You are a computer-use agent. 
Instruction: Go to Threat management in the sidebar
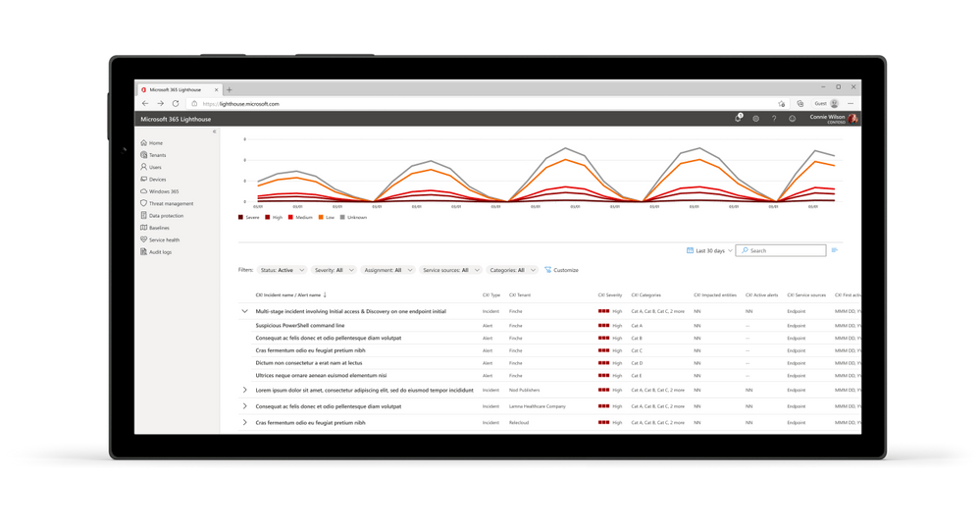pos(171,203)
